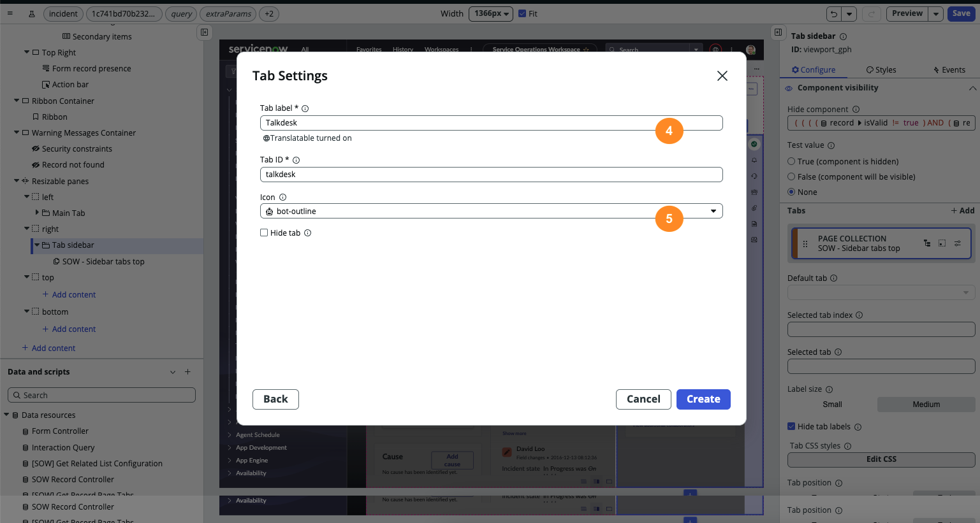The height and width of the screenshot is (523, 980).
Task: Click drag handle on Page Collection card
Action: (805, 243)
